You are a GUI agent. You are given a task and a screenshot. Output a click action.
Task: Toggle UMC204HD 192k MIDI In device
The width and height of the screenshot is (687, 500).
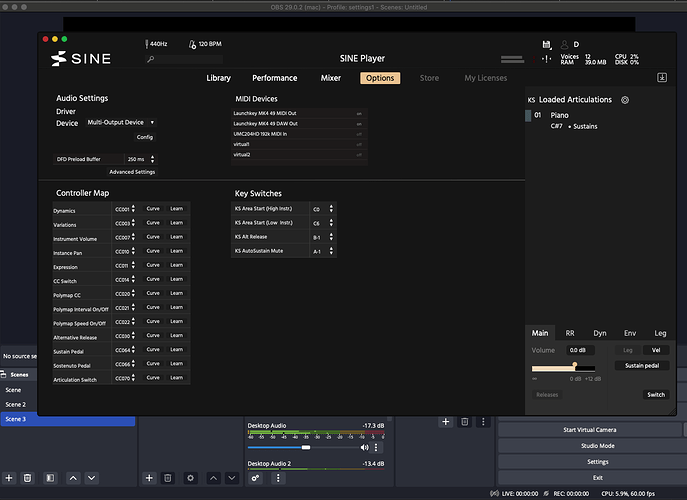coord(359,134)
